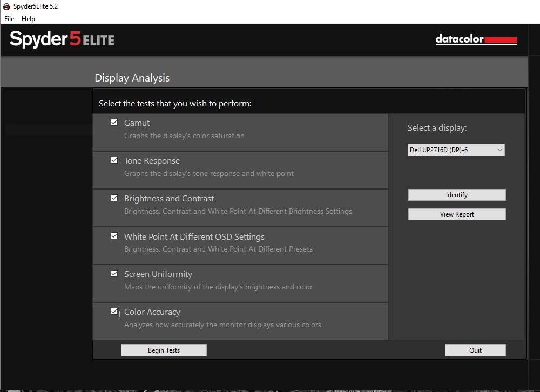
Task: Open the Help menu
Action: pos(28,18)
